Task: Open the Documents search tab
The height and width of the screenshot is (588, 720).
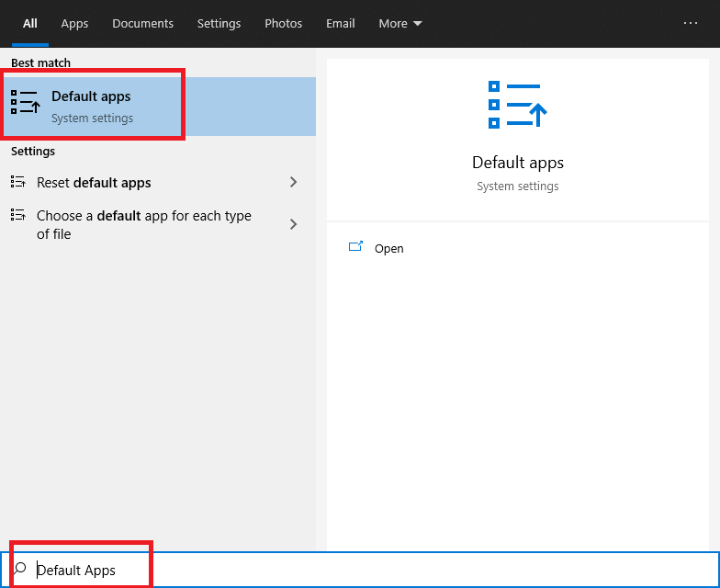Action: [x=143, y=24]
